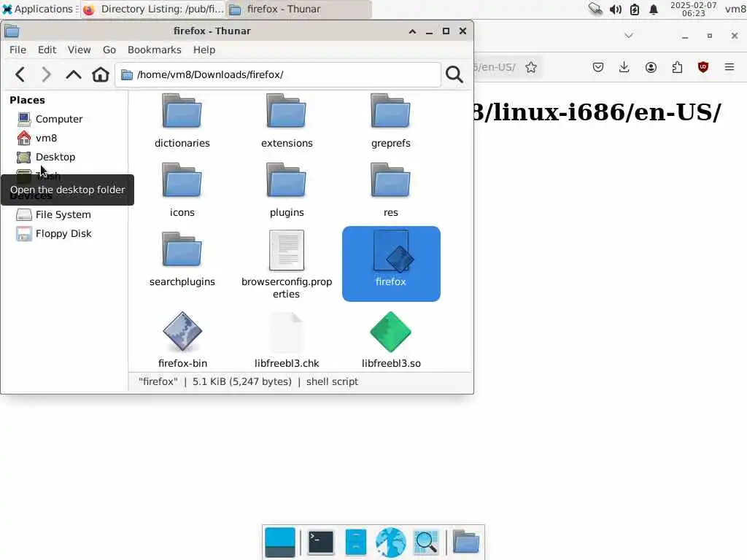The image size is (747, 560).
Task: Launch web browser globe in dock
Action: coord(391,542)
